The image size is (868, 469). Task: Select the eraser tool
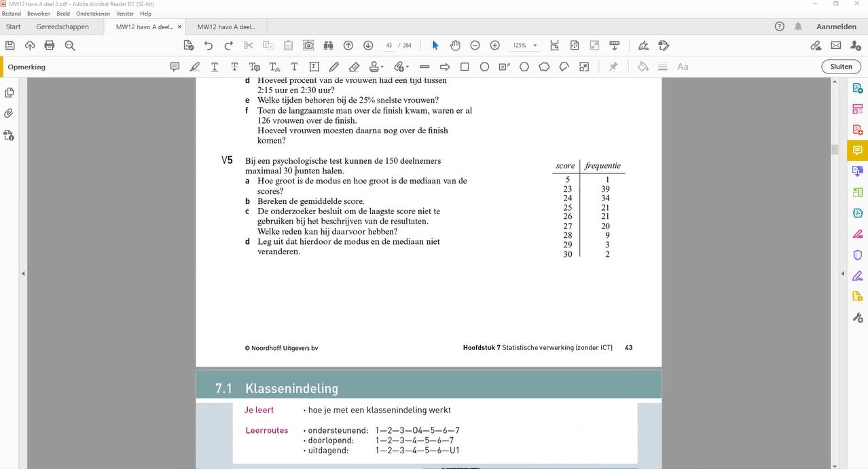click(354, 67)
